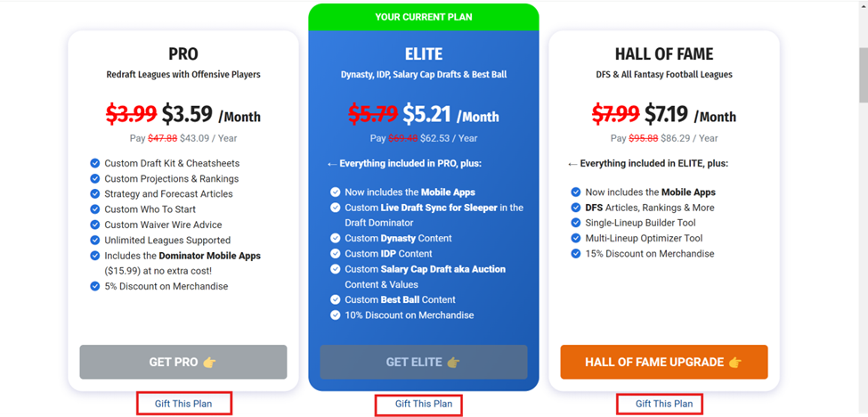The image size is (868, 417).
Task: Click checkmark icon beside Multi-Lineup Optimizer Tool
Action: click(576, 238)
